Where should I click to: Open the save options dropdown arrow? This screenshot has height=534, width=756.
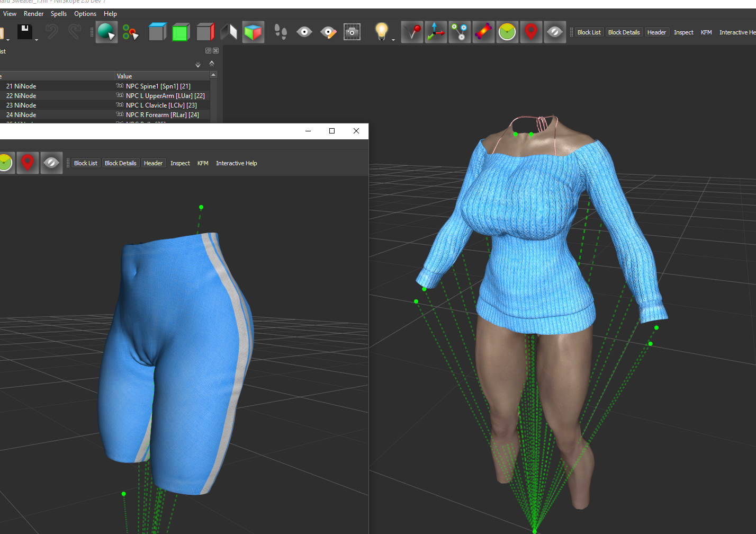coord(37,40)
